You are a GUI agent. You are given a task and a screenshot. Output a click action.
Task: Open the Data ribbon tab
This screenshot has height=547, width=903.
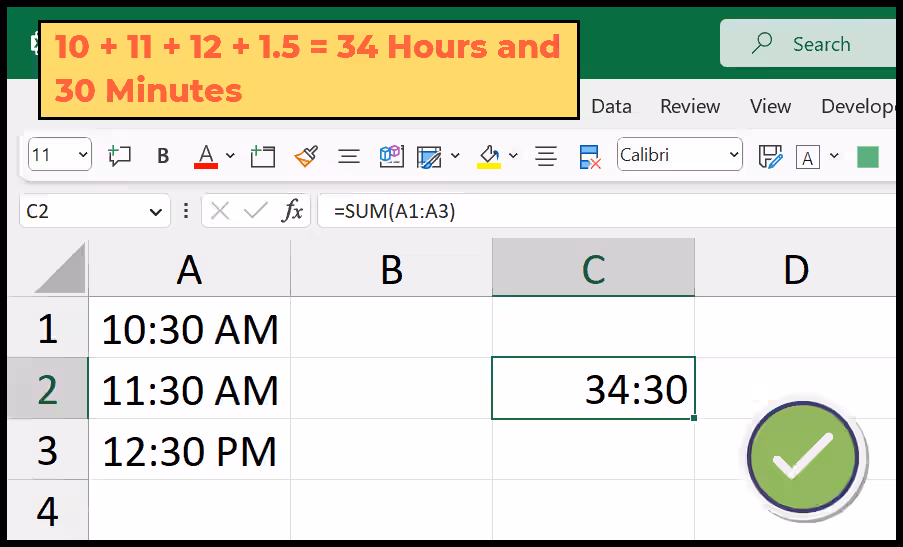(x=611, y=107)
